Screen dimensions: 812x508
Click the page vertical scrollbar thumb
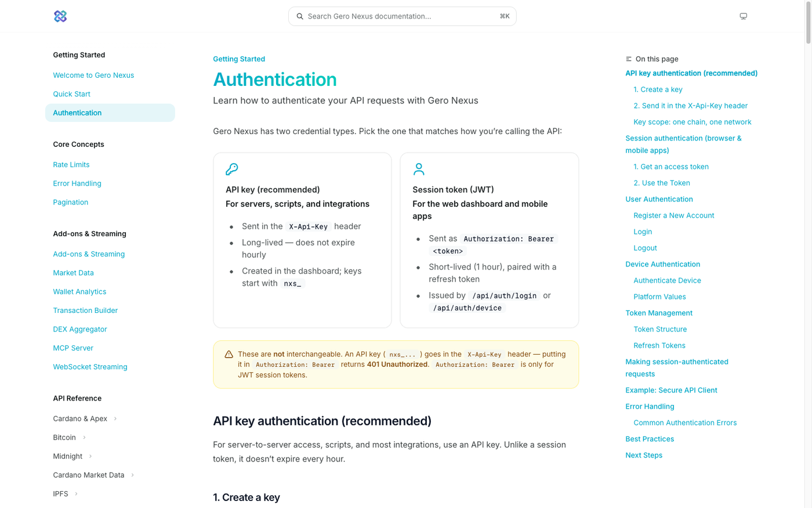808,22
